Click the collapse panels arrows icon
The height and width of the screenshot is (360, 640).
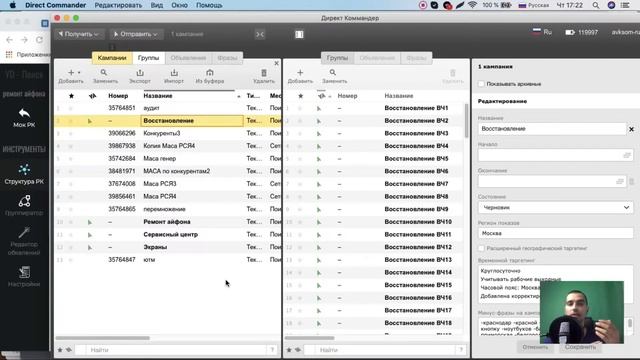click(260, 34)
